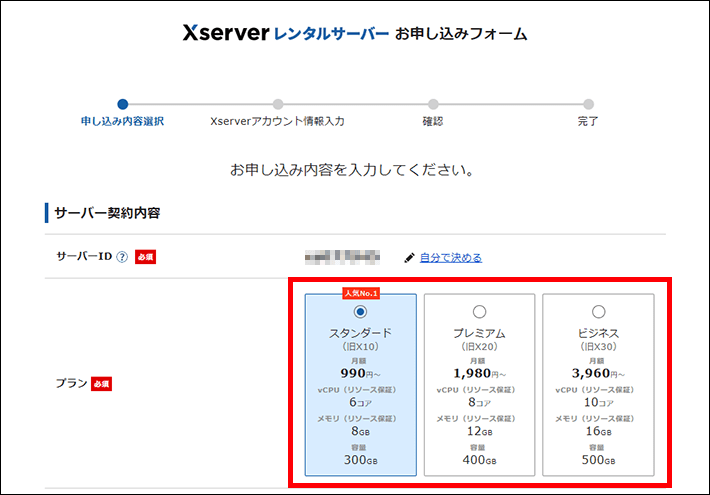This screenshot has height=495, width=710.
Task: Click the 完了 step label
Action: [x=588, y=121]
